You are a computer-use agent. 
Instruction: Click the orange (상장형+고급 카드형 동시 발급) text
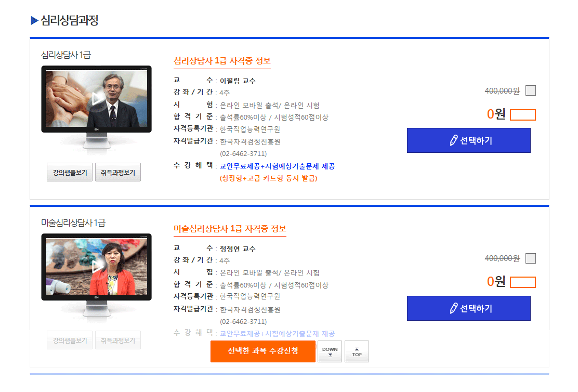(268, 178)
